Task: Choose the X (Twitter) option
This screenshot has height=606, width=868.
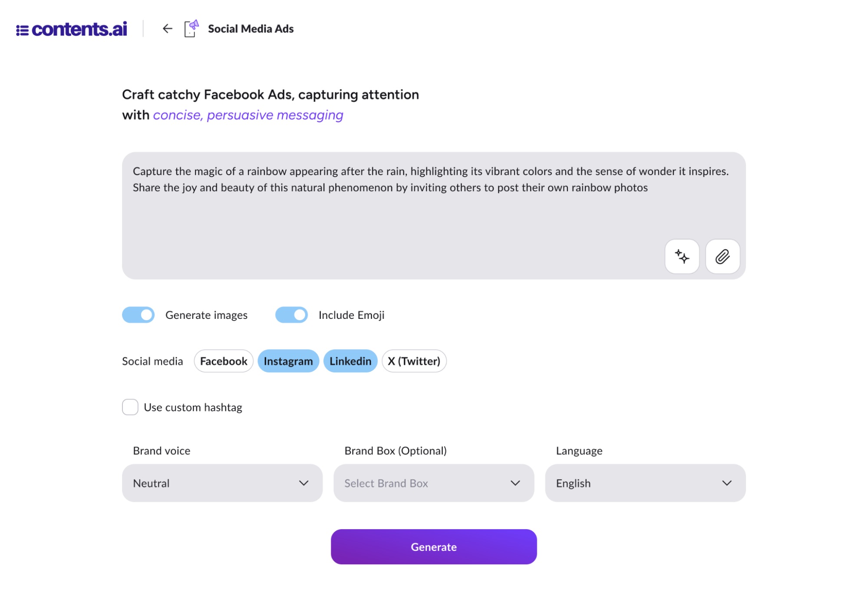Action: pos(414,361)
